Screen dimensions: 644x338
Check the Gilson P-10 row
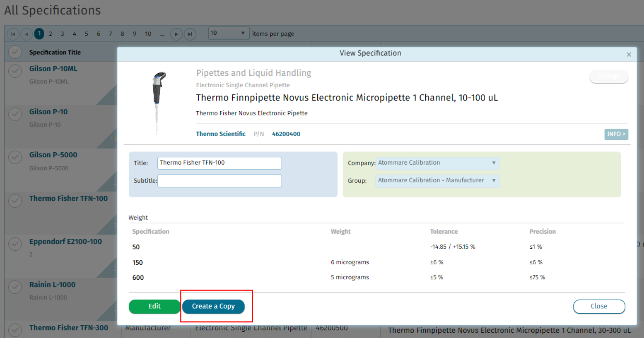[15, 114]
